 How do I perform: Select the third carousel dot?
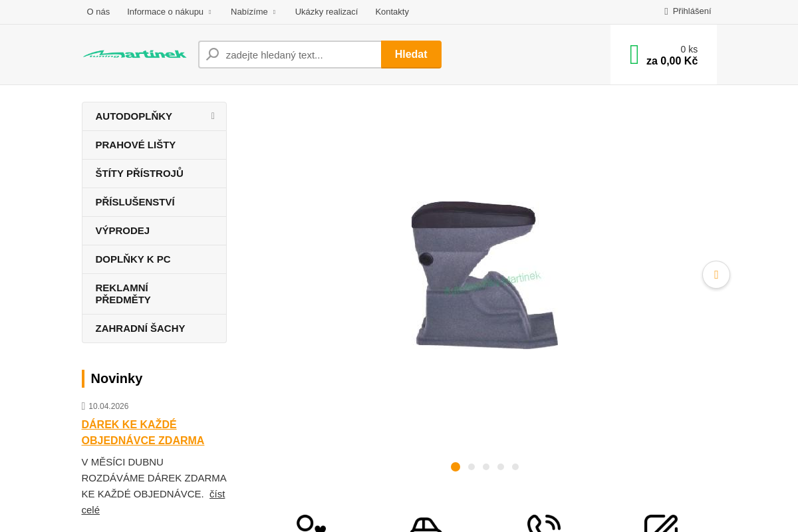pyautogui.click(x=486, y=467)
